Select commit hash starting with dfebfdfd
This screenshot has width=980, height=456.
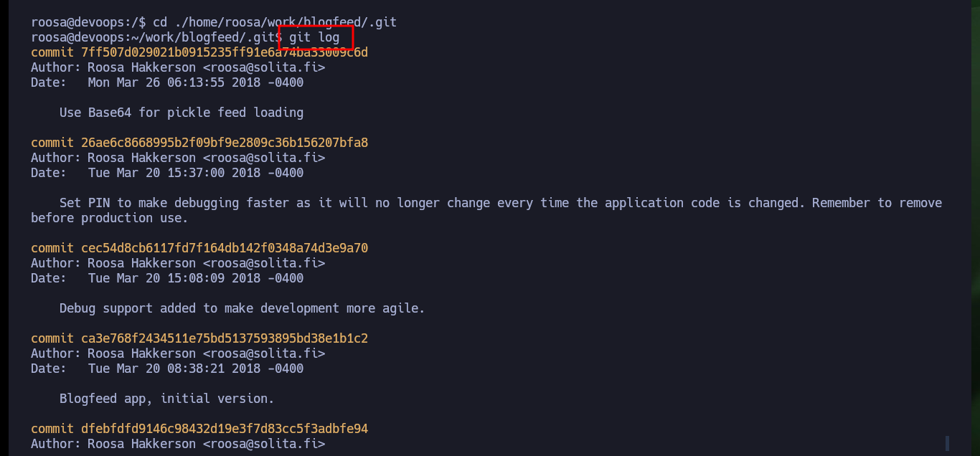pos(225,429)
